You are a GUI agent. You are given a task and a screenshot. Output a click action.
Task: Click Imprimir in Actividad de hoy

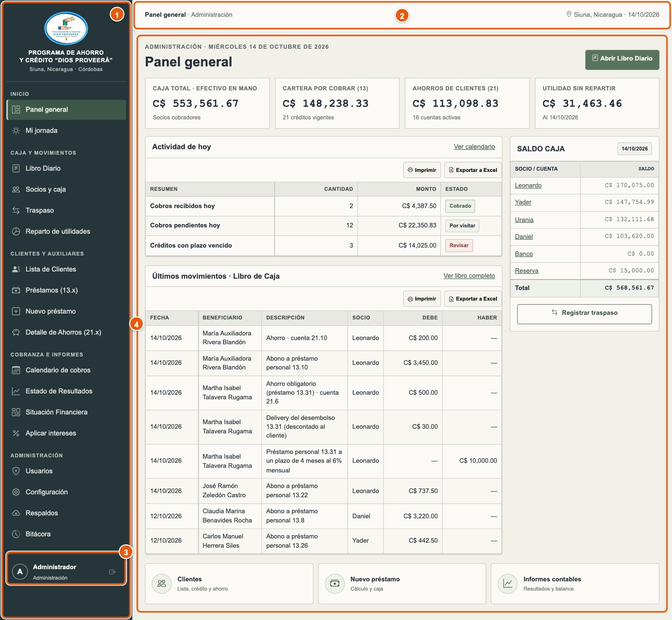coord(422,170)
